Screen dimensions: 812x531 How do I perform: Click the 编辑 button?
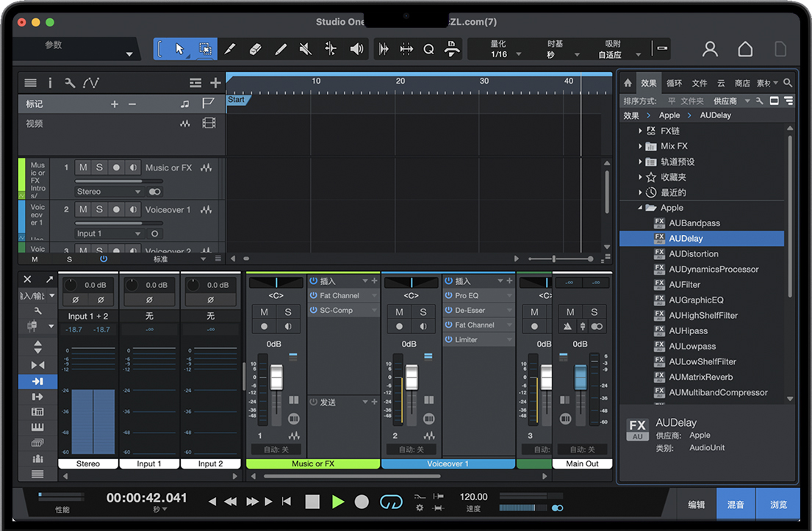click(x=696, y=504)
